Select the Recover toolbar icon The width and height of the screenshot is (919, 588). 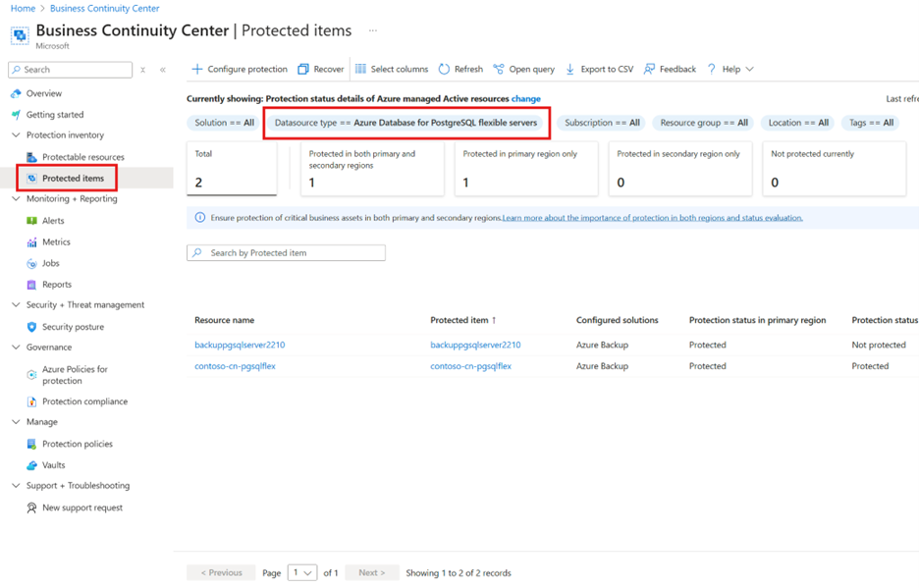click(x=302, y=69)
